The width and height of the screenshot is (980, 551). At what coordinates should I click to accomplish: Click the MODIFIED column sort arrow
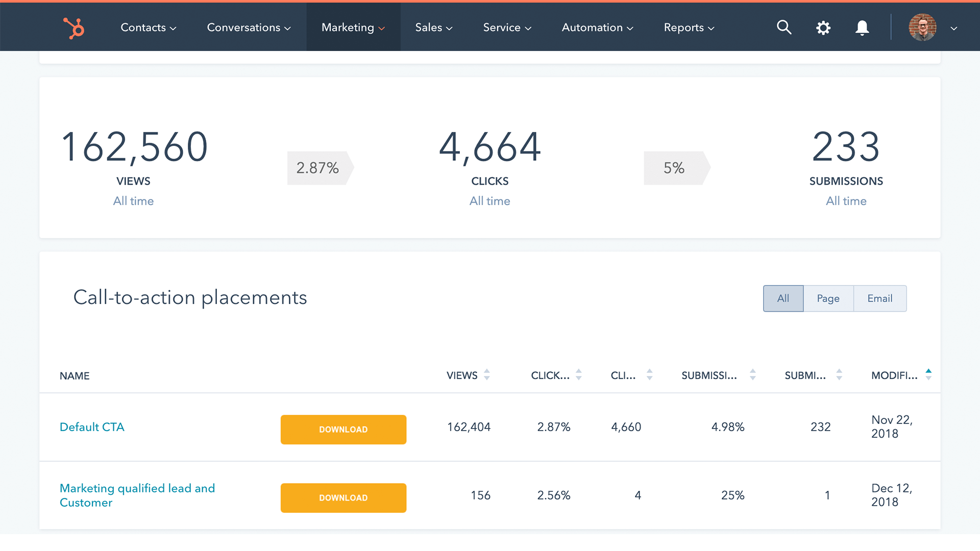[929, 373]
